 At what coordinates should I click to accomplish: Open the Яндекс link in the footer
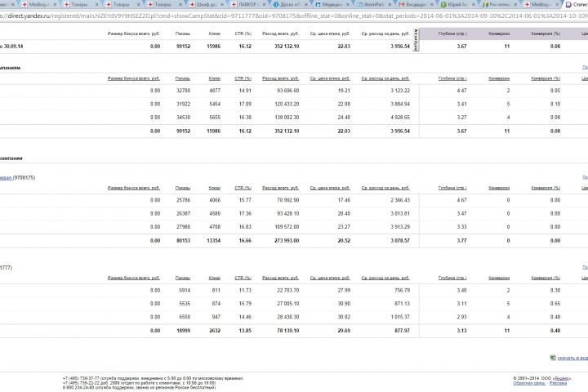tap(561, 378)
